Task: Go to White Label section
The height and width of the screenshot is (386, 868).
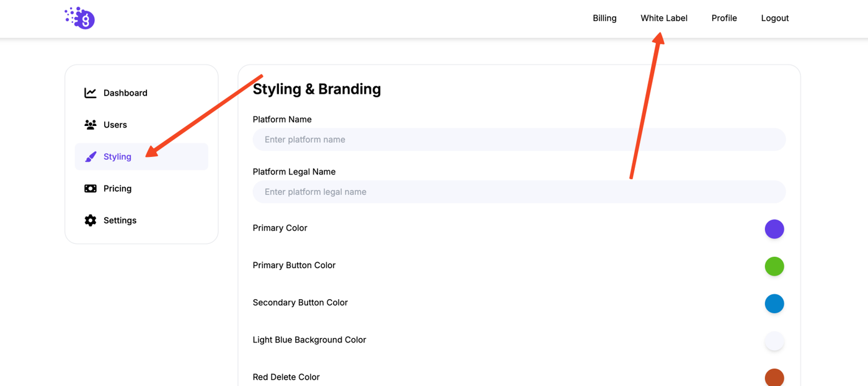Action: pyautogui.click(x=663, y=18)
